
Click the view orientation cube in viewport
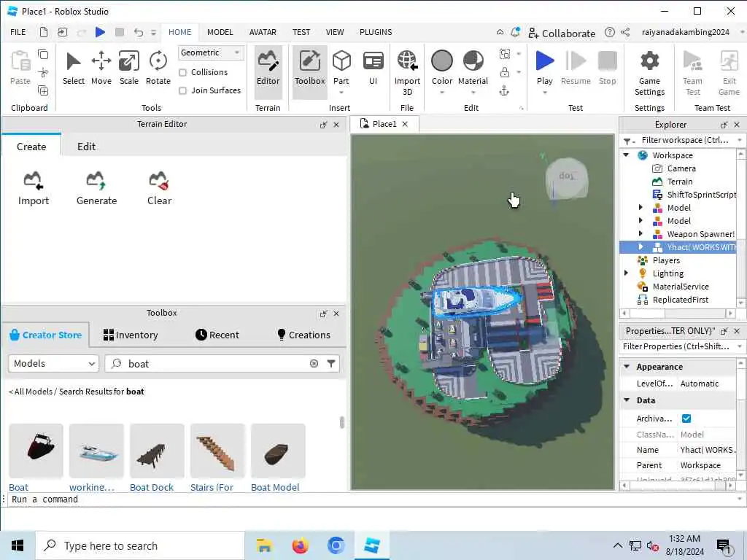coord(566,179)
